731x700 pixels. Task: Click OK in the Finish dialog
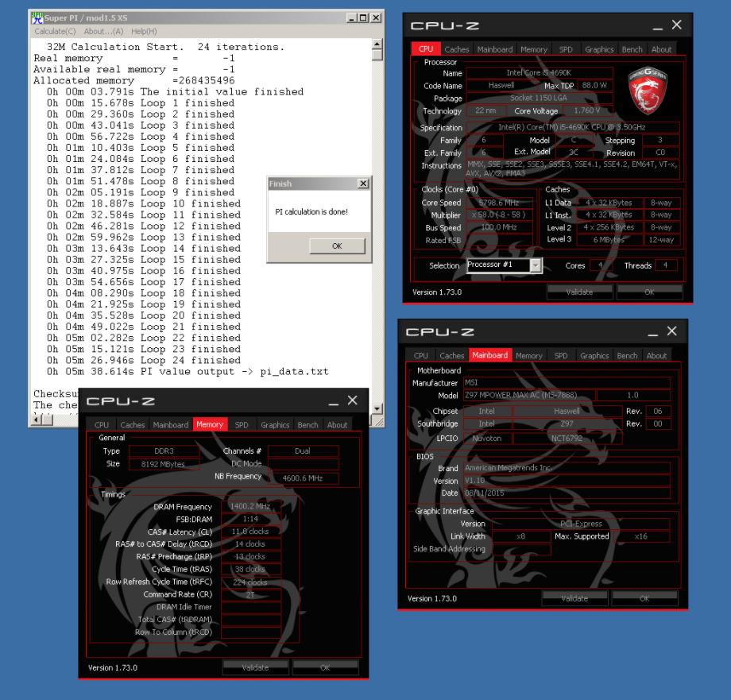337,246
